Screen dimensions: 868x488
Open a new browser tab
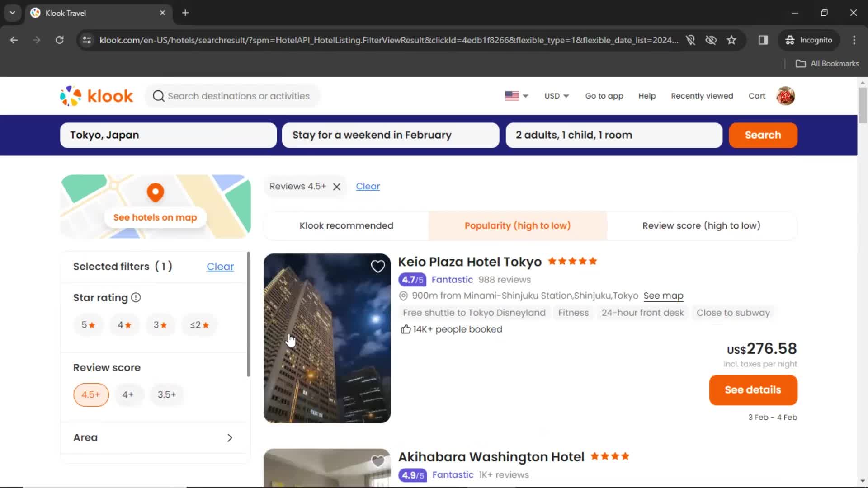click(x=185, y=13)
